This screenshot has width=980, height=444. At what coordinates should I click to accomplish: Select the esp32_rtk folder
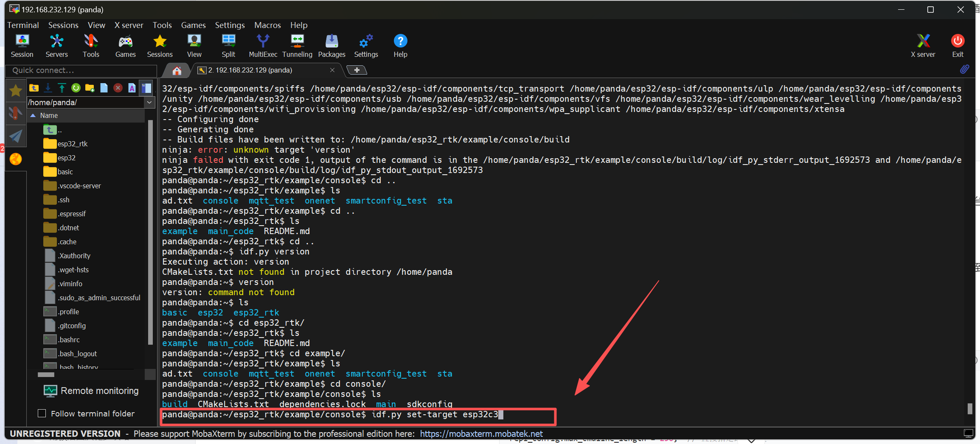point(65,144)
